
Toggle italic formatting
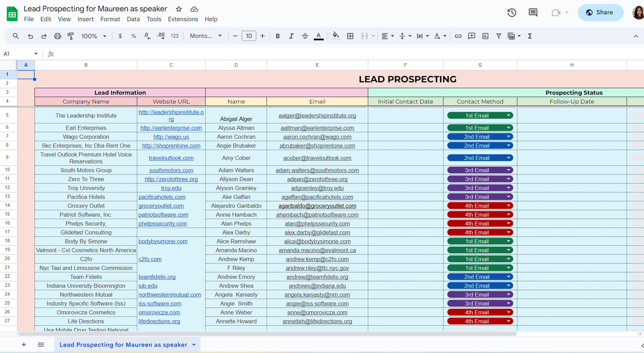pyautogui.click(x=291, y=36)
